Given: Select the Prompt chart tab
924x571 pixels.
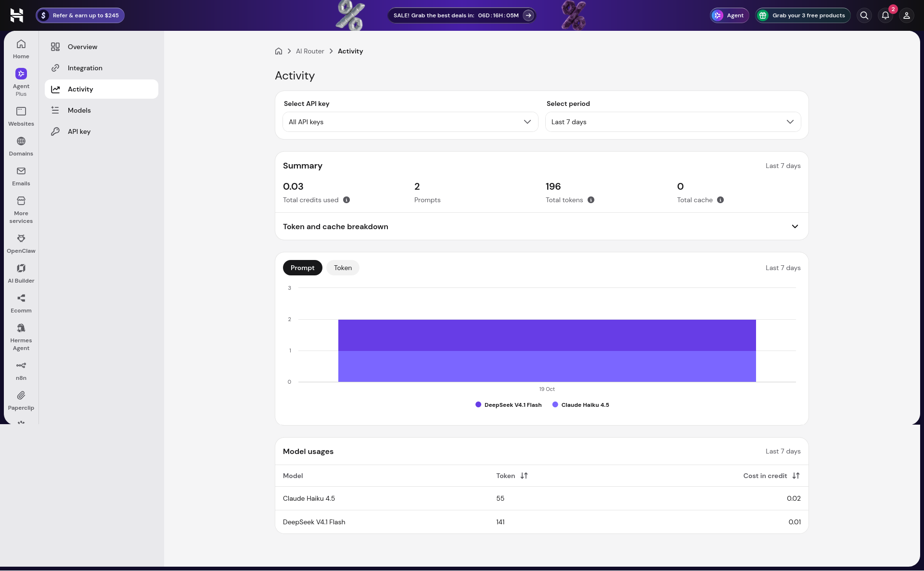Looking at the screenshot, I should coord(302,268).
